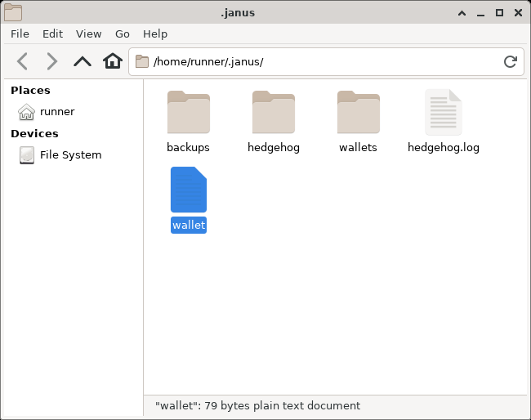Click the hedgehog folder name

point(274,147)
